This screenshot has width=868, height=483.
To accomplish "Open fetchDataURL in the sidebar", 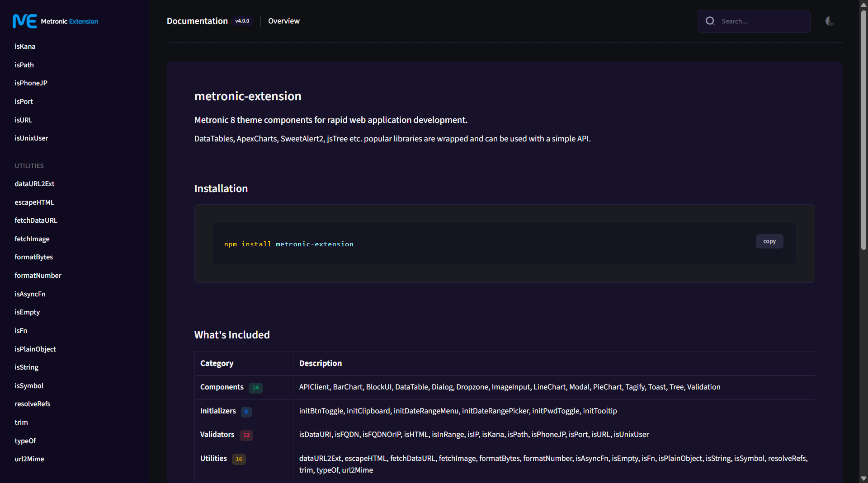I will coord(36,220).
